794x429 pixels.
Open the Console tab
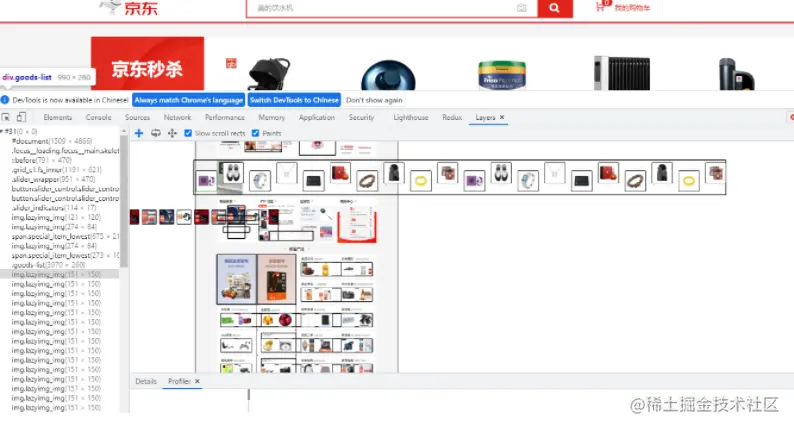click(98, 117)
